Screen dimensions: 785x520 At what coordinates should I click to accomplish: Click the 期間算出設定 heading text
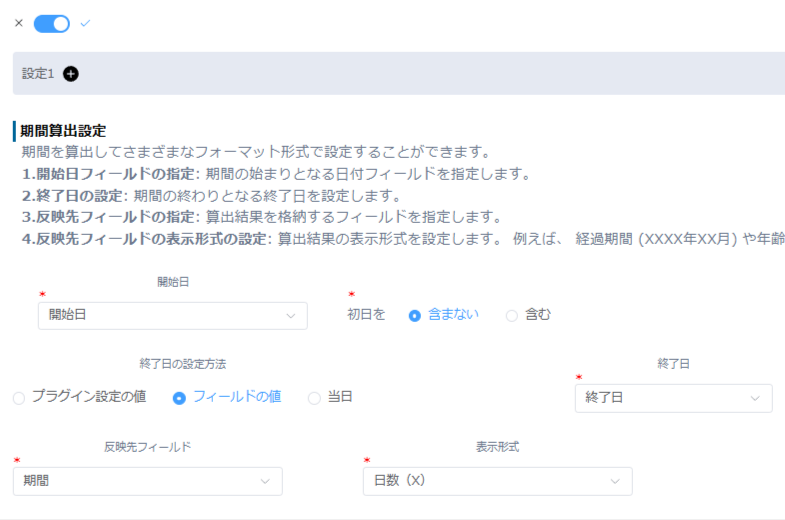coord(63,131)
